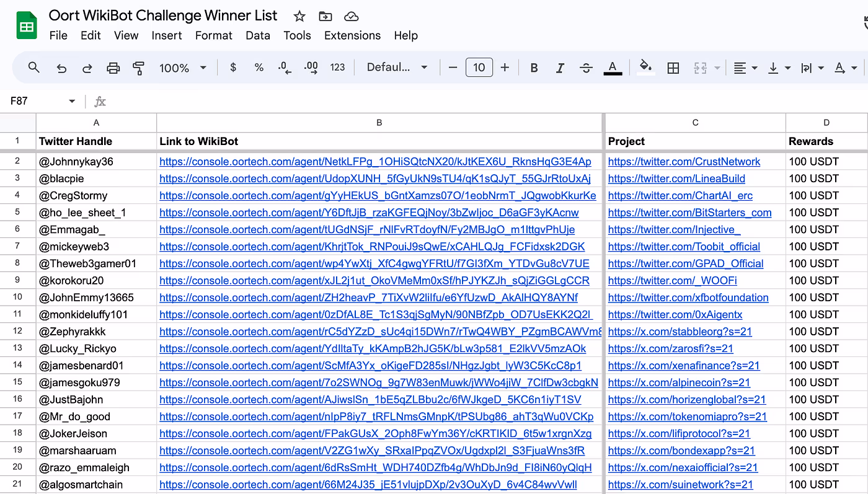Viewport: 868px width, 494px height.
Task: Open the text color picker
Action: pos(613,68)
